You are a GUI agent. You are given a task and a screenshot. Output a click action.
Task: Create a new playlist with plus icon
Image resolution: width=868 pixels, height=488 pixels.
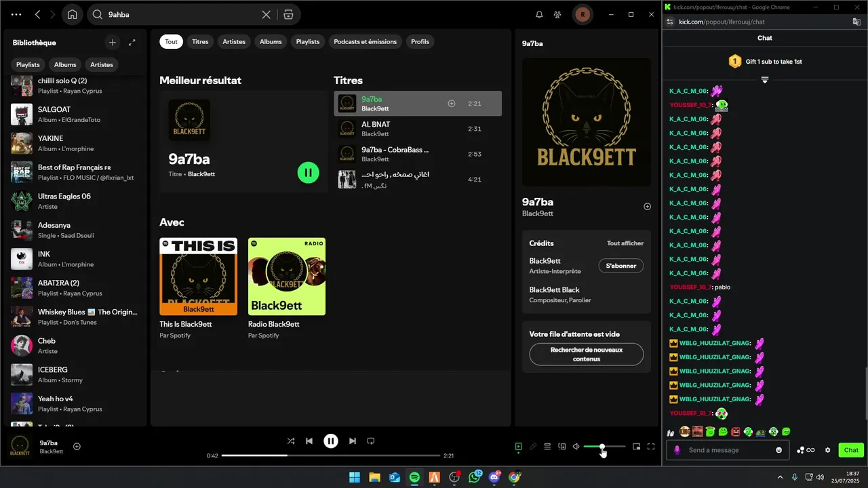coord(113,43)
